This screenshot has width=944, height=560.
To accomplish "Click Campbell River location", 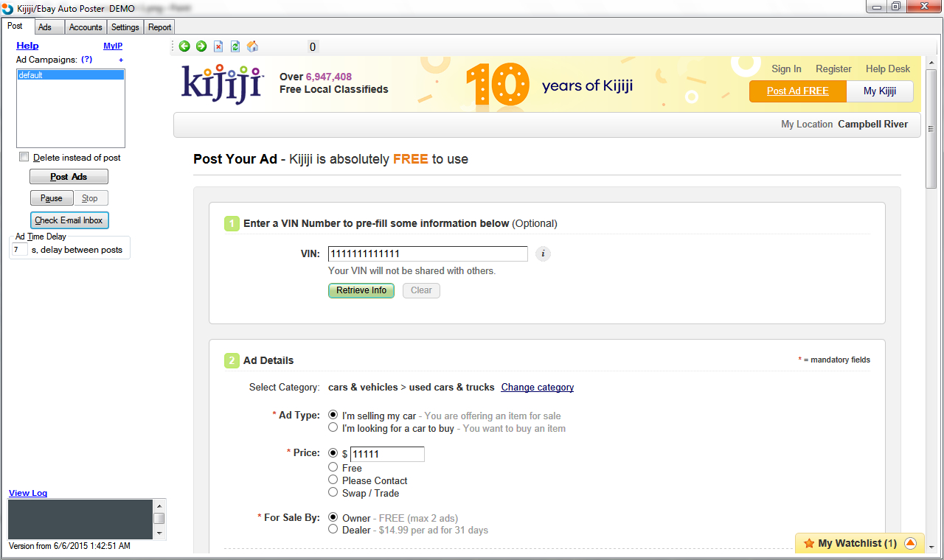I will pos(873,124).
